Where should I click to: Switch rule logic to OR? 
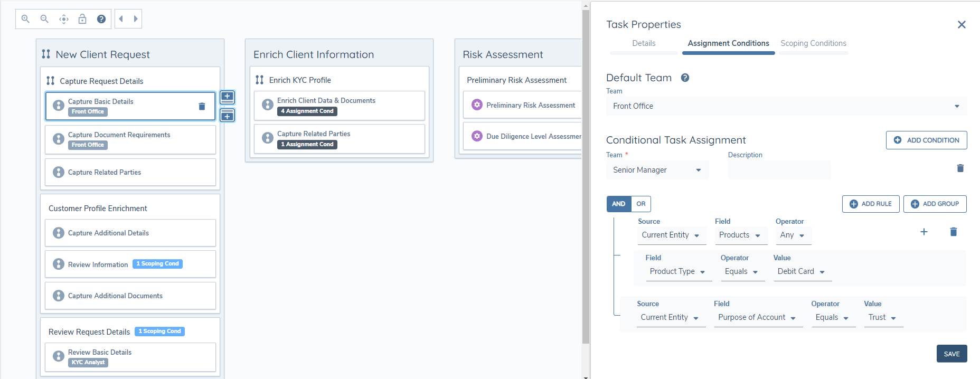click(x=640, y=204)
